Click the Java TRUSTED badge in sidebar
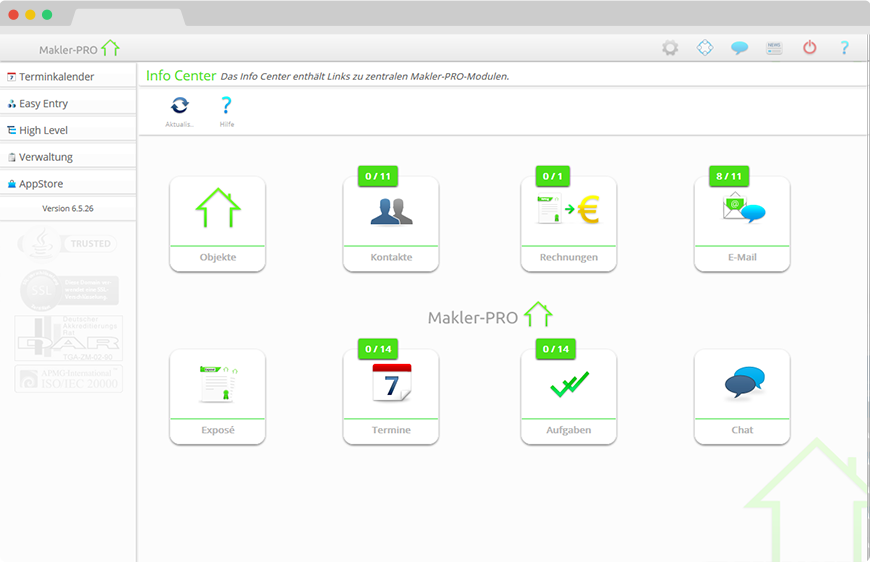Image resolution: width=870 pixels, height=562 pixels. point(67,243)
